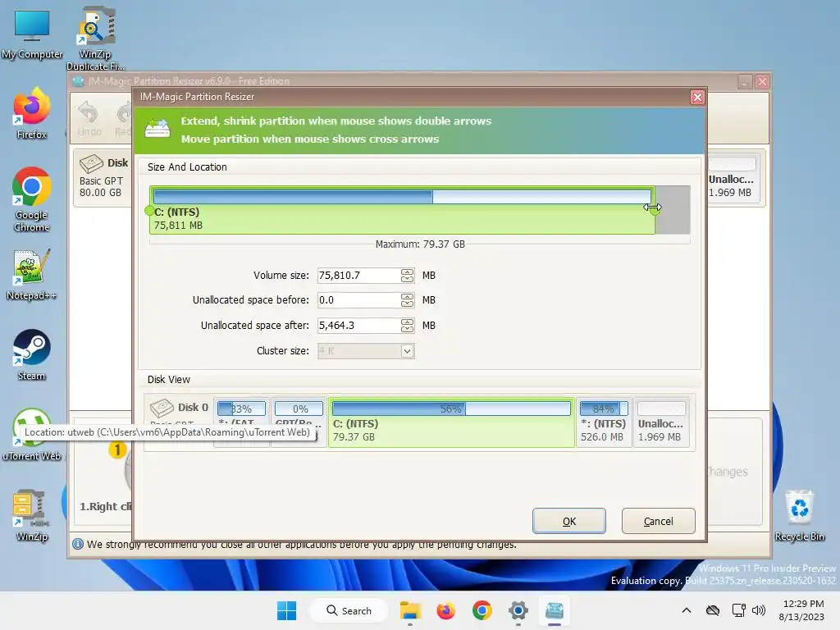Open Settings gear in the taskbar
This screenshot has height=630, width=840.
click(518, 610)
